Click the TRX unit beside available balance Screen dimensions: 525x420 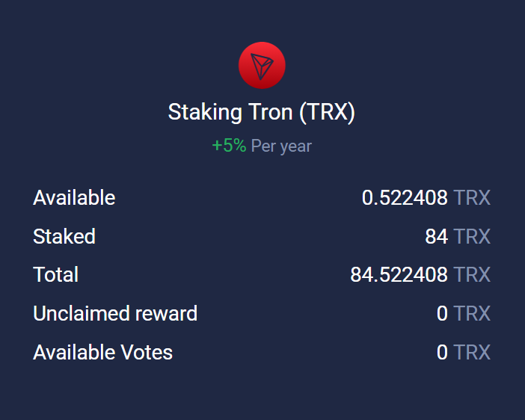click(472, 197)
